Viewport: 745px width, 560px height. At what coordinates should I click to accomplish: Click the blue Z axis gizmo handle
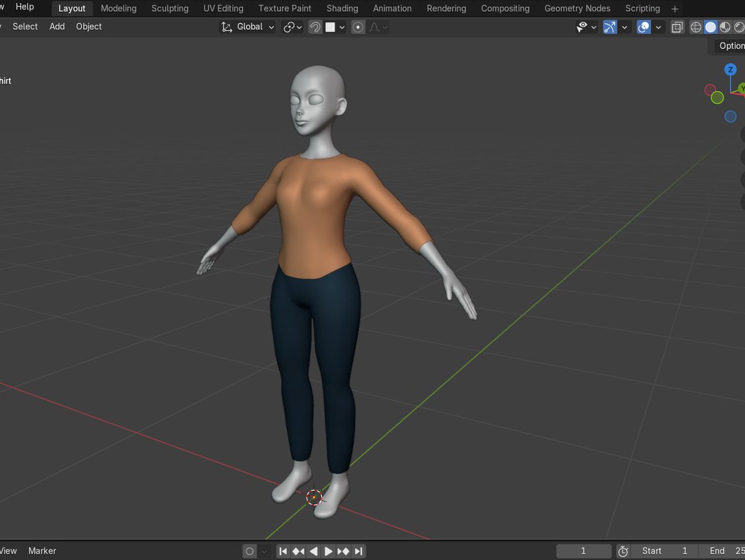pos(731,70)
